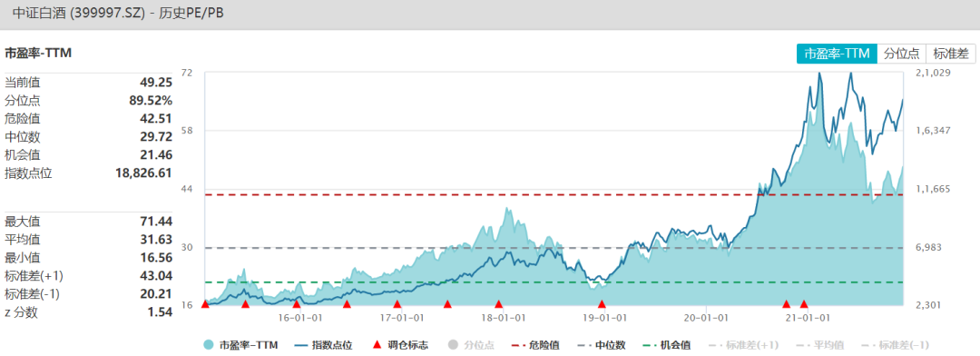
Task: Click the 最大值 71.44 value
Action: click(156, 222)
